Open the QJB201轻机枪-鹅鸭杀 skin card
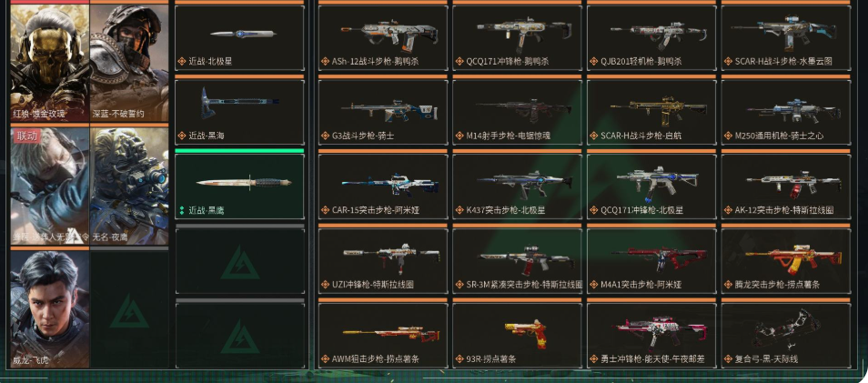This screenshot has height=383, width=868. [651, 37]
